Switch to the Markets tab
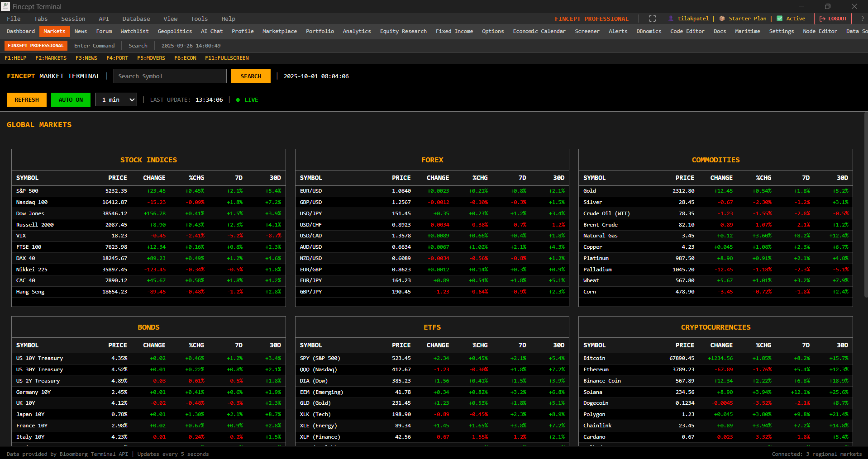Image resolution: width=868 pixels, height=459 pixels. (54, 31)
